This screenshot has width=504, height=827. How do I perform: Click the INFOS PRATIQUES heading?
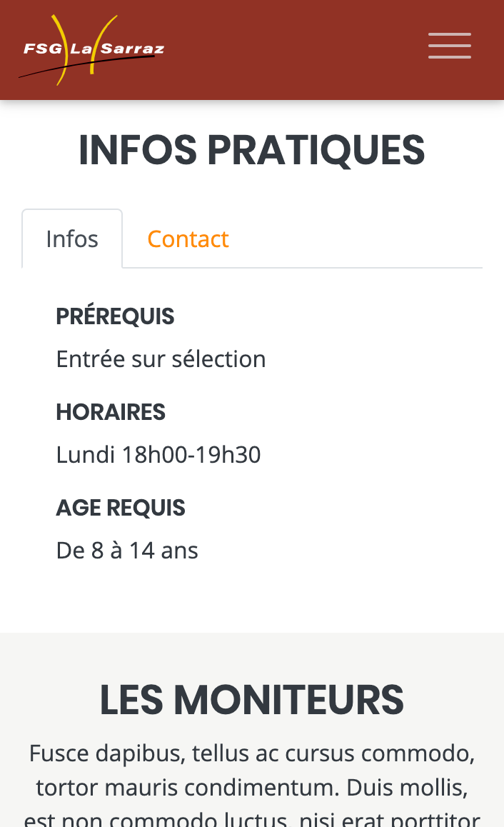tap(252, 149)
